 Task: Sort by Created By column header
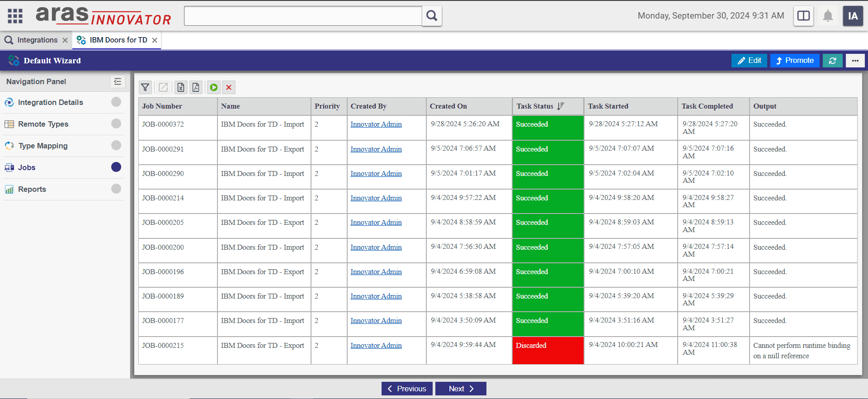[x=387, y=106]
